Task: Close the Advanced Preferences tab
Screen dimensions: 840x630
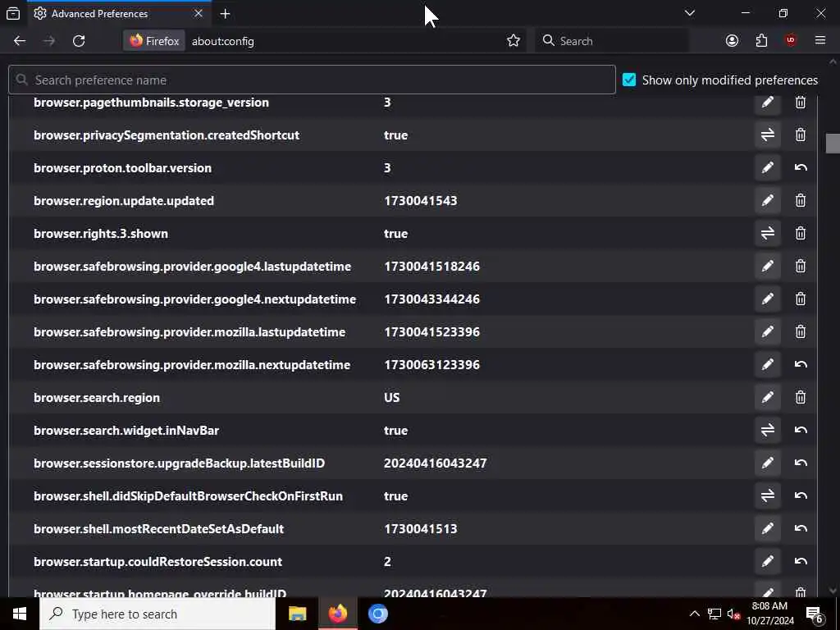Action: coord(199,13)
